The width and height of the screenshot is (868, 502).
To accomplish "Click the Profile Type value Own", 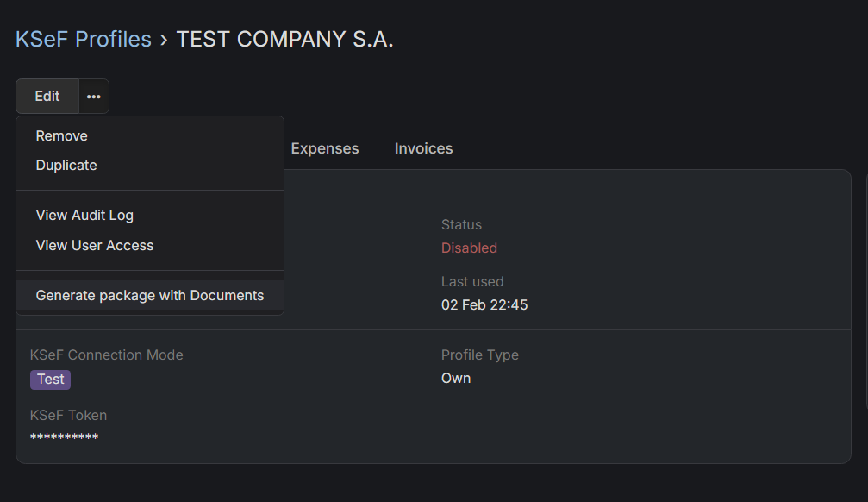I will (x=456, y=379).
